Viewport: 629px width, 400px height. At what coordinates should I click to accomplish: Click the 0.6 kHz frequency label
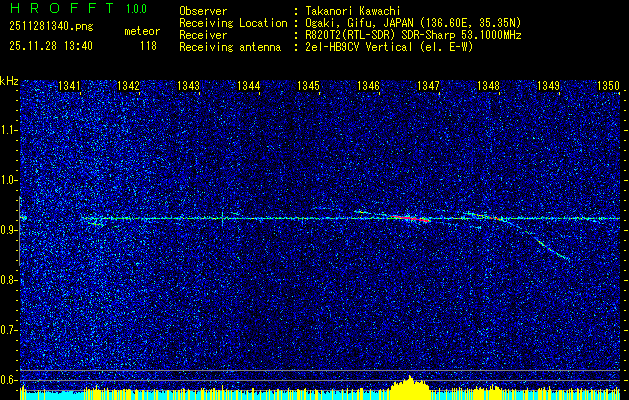point(7,380)
